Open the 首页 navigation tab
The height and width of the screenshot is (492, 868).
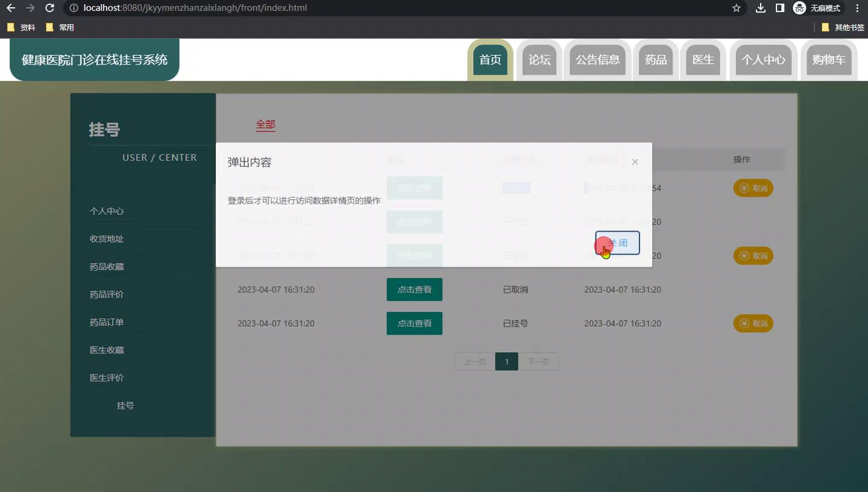pos(490,60)
